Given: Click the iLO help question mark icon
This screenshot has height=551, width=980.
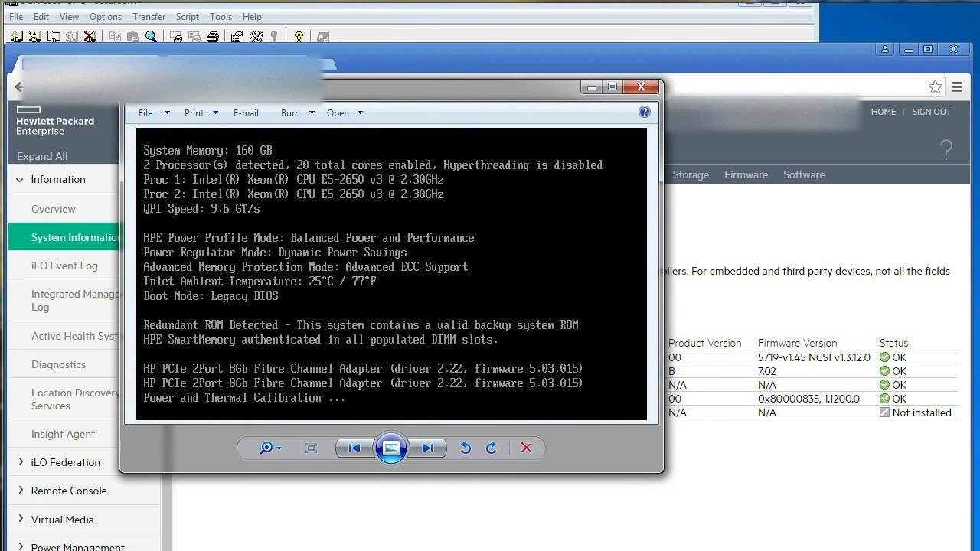Looking at the screenshot, I should [x=946, y=149].
